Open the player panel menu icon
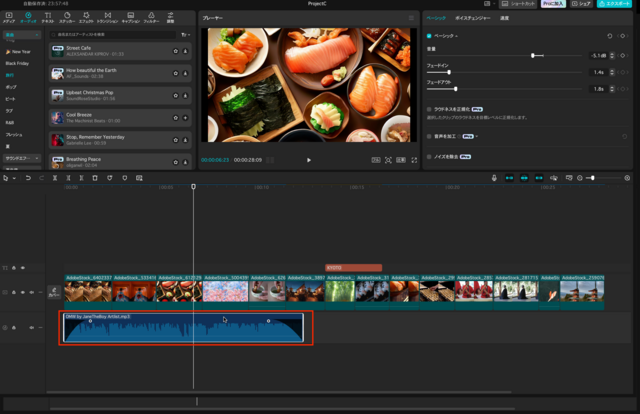The height and width of the screenshot is (414, 640). tap(411, 18)
